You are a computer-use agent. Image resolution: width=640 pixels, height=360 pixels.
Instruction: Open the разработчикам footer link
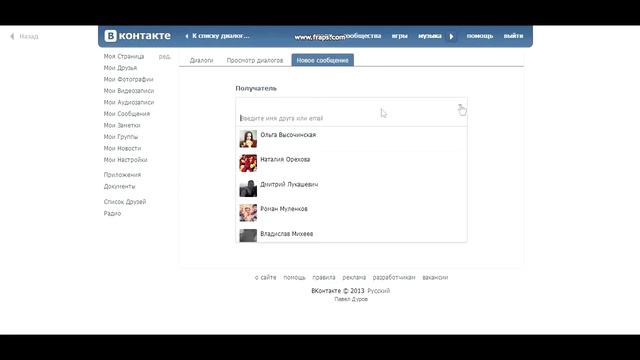coord(394,277)
